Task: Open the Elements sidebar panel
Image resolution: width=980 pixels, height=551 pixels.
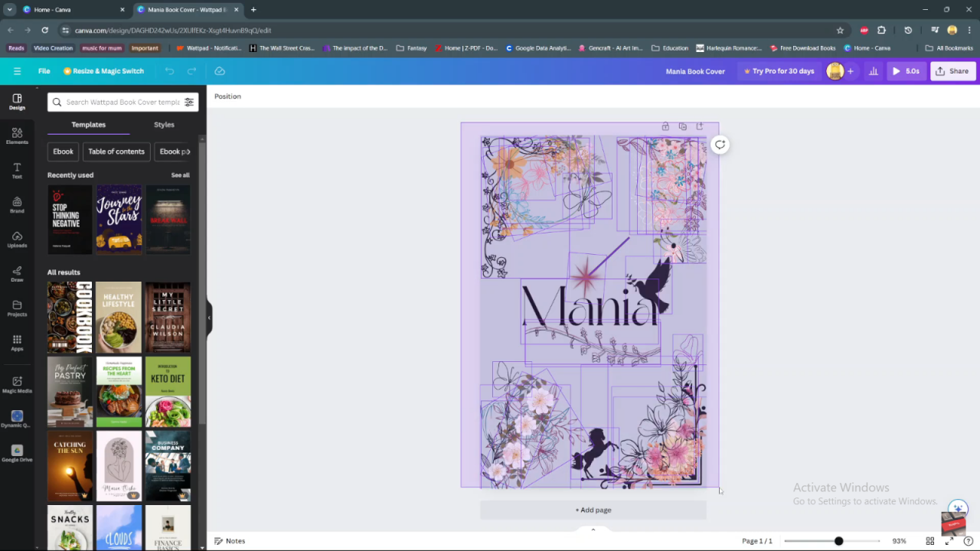Action: click(x=17, y=136)
